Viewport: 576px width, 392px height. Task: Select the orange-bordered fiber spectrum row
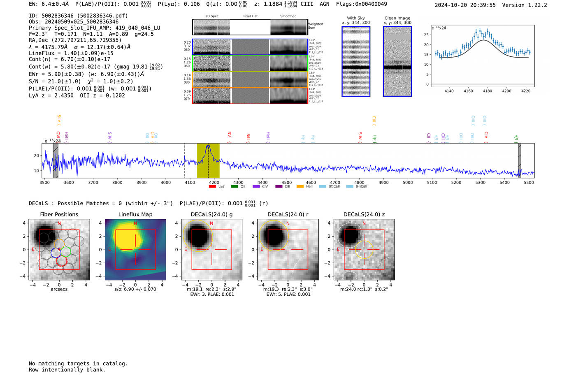250,79
